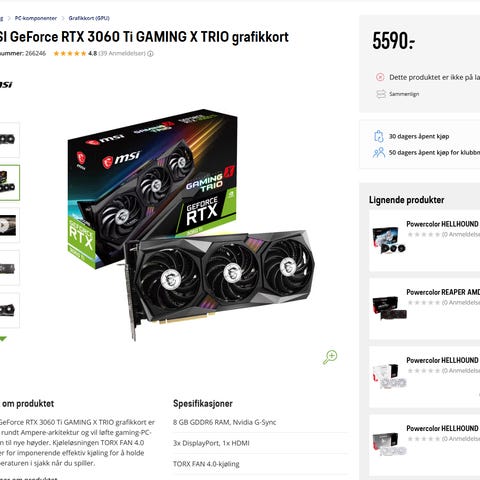Click the info icon next to review count
Screen dimensions: 480x480
pyautogui.click(x=150, y=54)
